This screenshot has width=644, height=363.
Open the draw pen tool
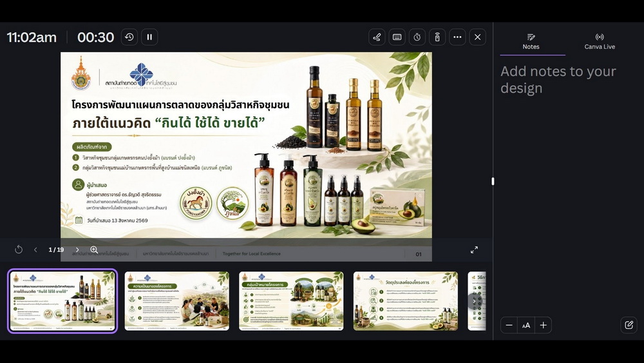377,37
